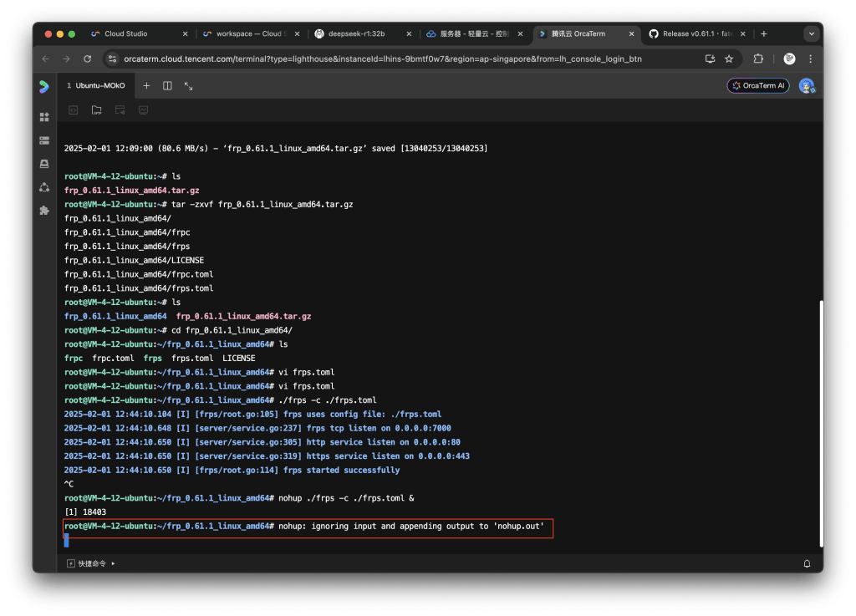Open the browser extensions menu
This screenshot has width=856, height=616.
758,59
